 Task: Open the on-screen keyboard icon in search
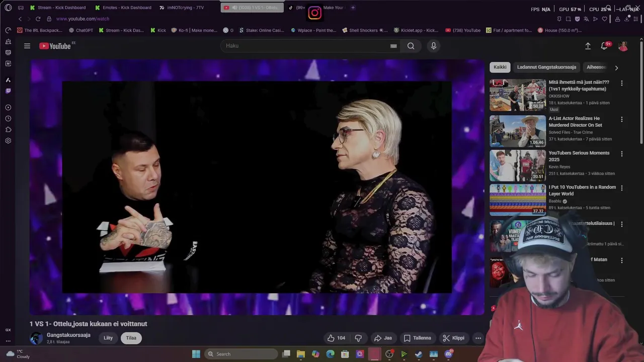click(393, 46)
